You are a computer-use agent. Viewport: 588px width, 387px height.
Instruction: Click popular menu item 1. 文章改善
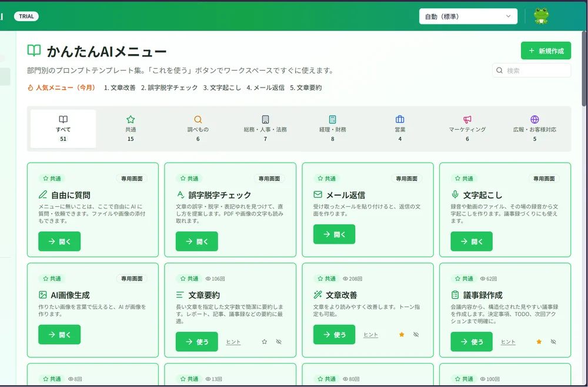[119, 88]
